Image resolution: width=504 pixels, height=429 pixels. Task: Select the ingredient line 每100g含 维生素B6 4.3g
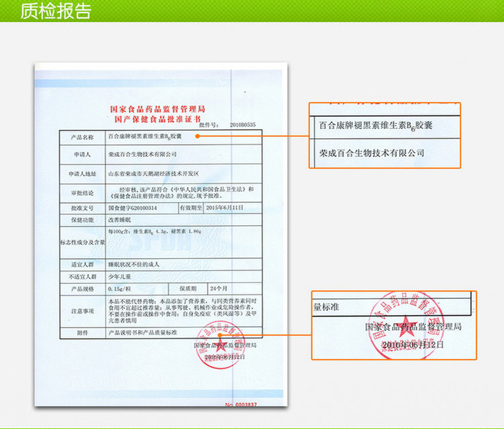click(x=155, y=231)
